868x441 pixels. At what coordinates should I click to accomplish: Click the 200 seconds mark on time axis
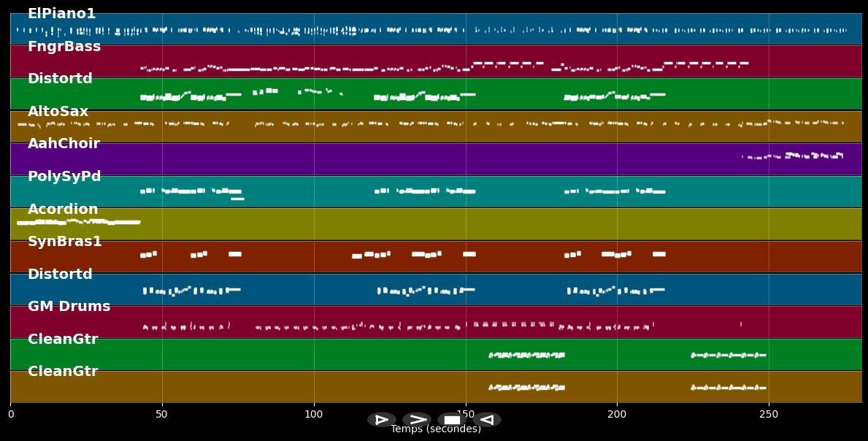617,415
